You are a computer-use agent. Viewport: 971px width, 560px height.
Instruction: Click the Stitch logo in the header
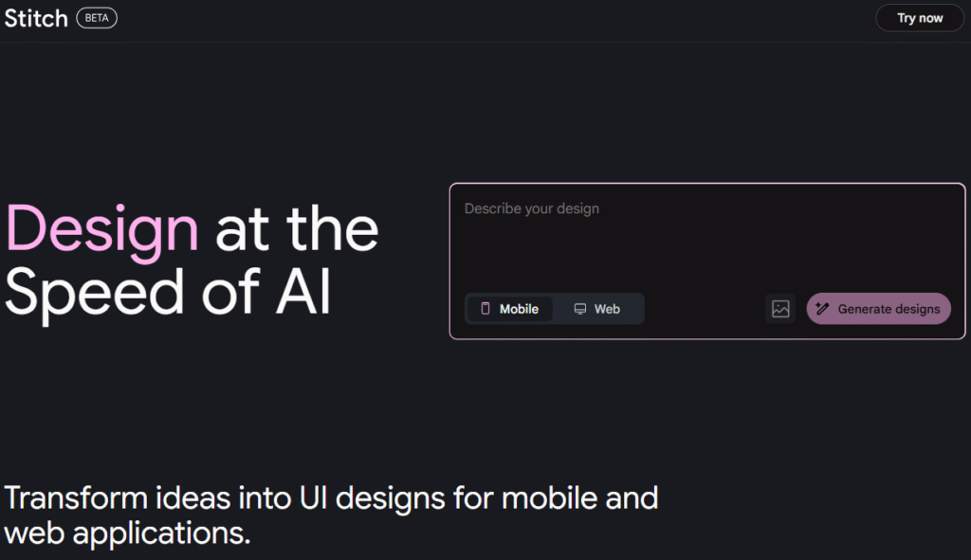(36, 19)
